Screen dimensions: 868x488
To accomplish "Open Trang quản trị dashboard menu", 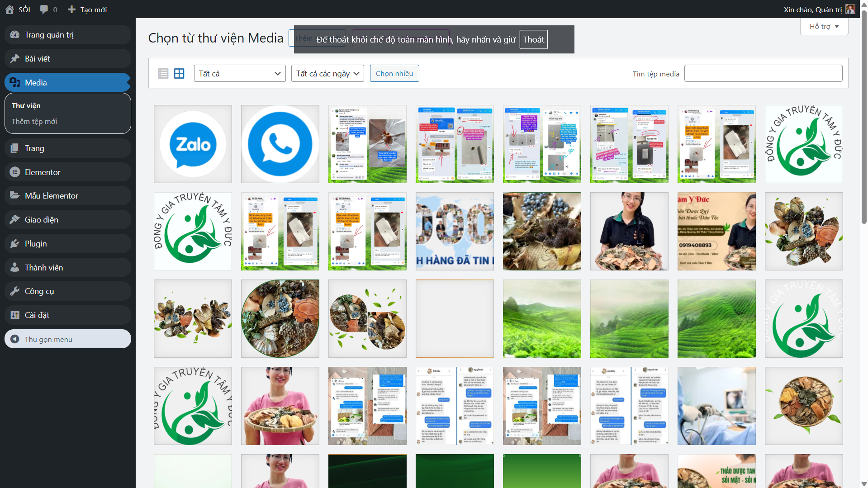I will click(x=68, y=35).
